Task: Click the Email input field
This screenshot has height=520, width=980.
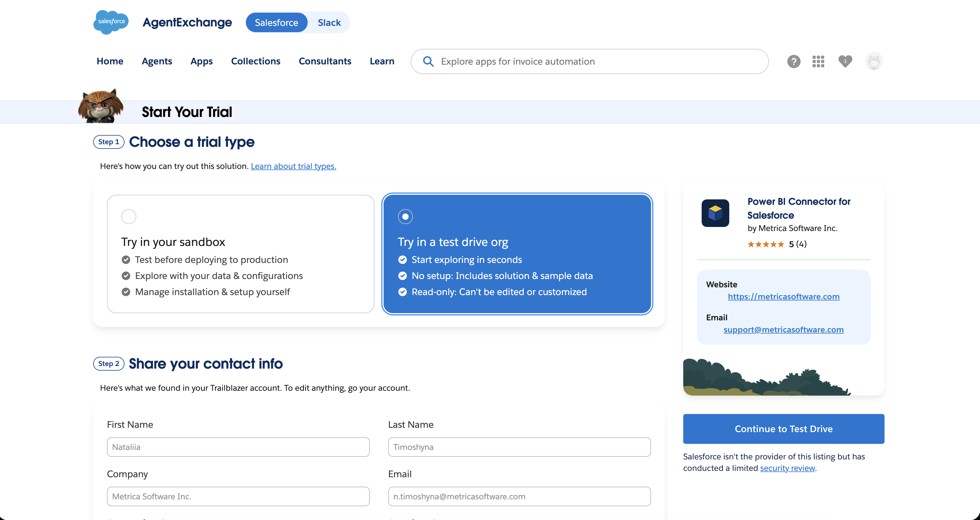Action: click(x=519, y=496)
